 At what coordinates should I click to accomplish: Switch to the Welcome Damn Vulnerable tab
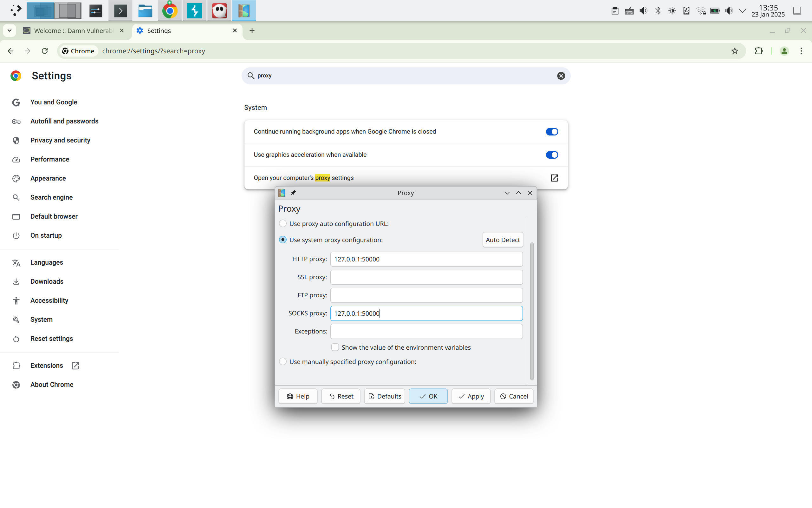(x=73, y=31)
